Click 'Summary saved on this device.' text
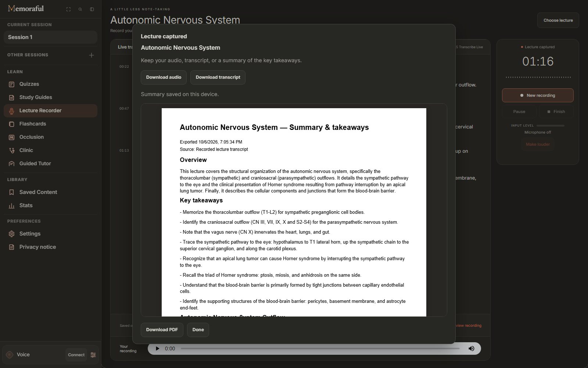This screenshot has height=368, width=588. tap(180, 94)
